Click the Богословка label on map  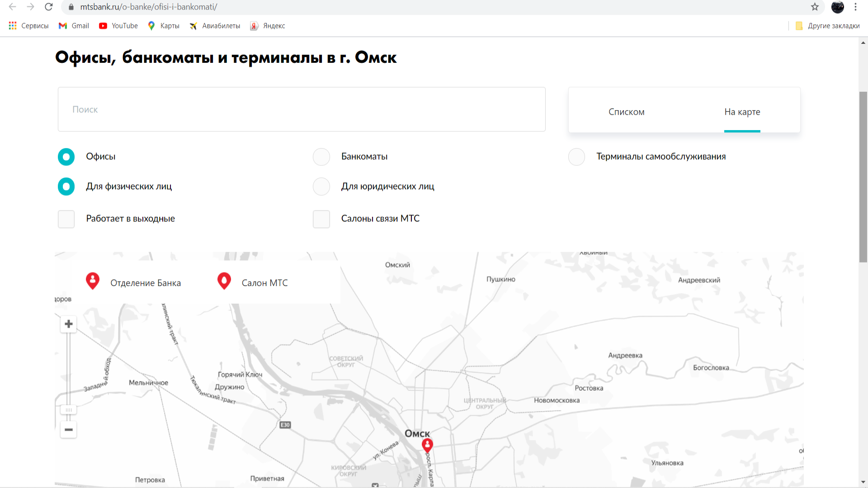pyautogui.click(x=711, y=368)
